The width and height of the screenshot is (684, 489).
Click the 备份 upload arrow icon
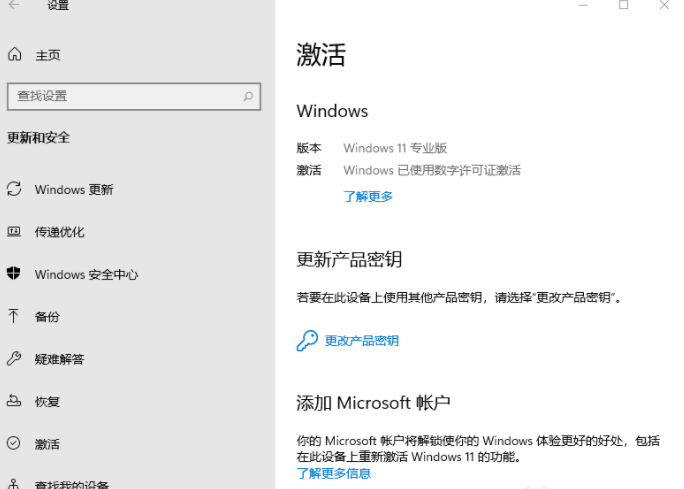(14, 316)
